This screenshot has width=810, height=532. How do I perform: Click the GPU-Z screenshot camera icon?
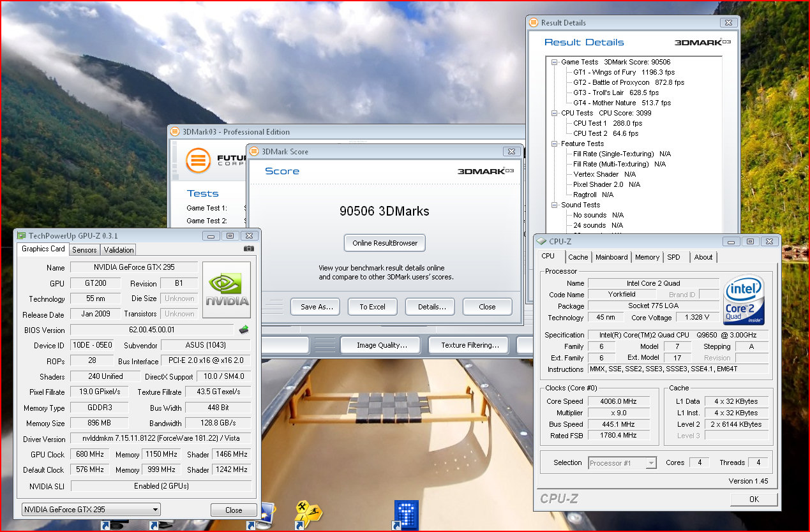(x=248, y=249)
